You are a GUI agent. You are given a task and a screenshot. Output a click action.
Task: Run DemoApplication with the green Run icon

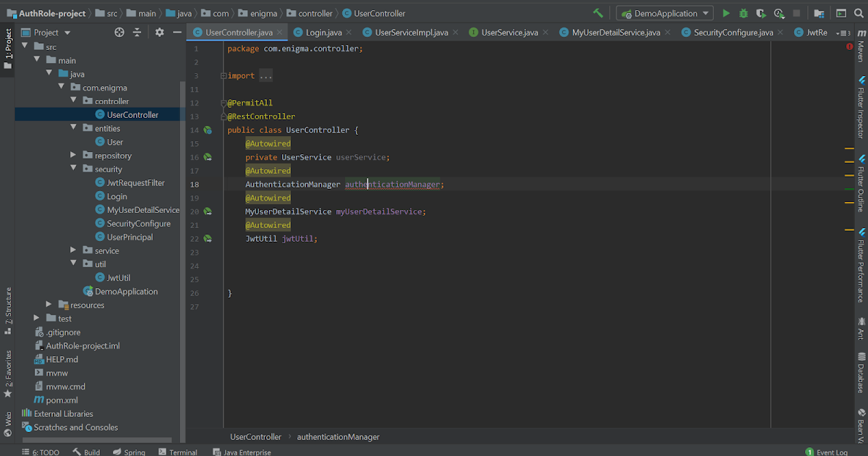click(x=726, y=12)
